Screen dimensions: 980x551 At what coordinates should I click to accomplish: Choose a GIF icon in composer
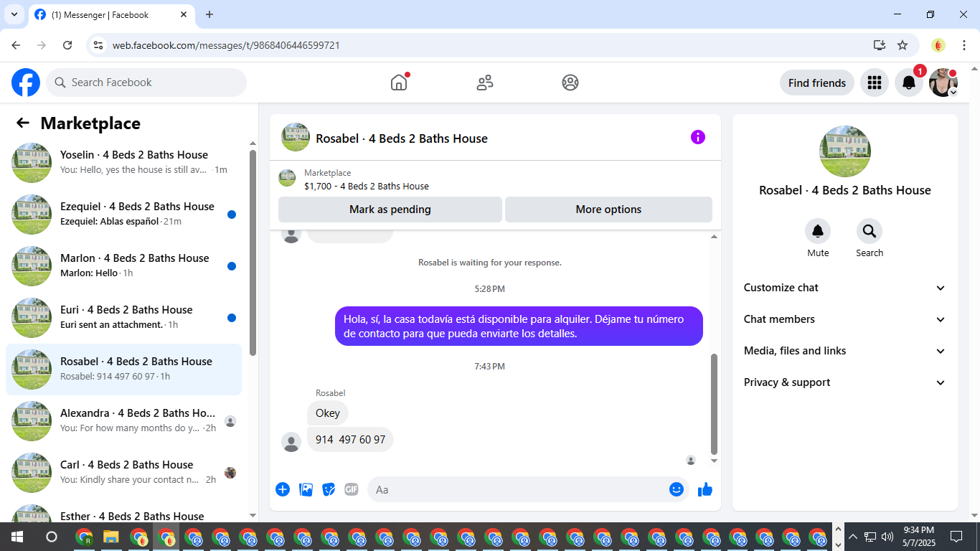352,489
